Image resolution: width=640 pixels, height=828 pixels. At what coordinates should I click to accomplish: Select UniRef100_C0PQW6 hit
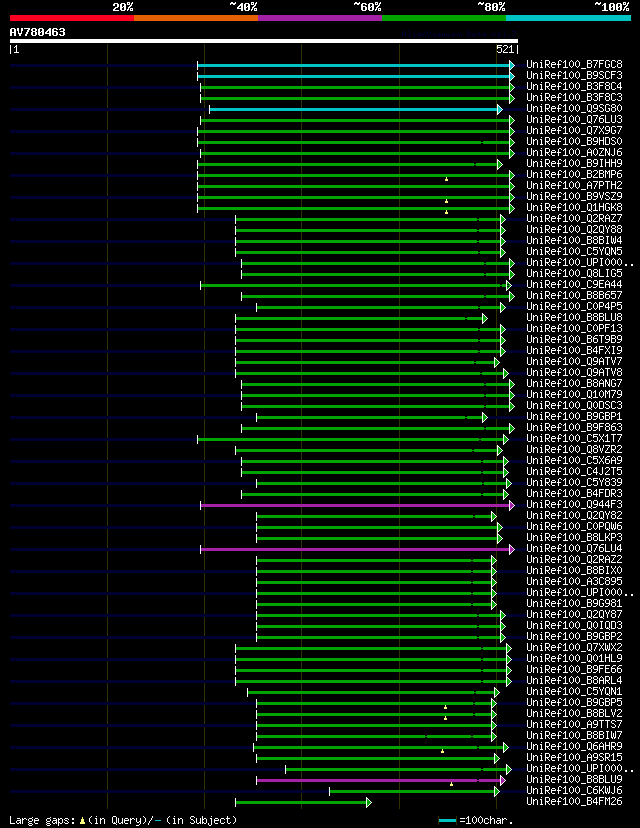tap(575, 526)
